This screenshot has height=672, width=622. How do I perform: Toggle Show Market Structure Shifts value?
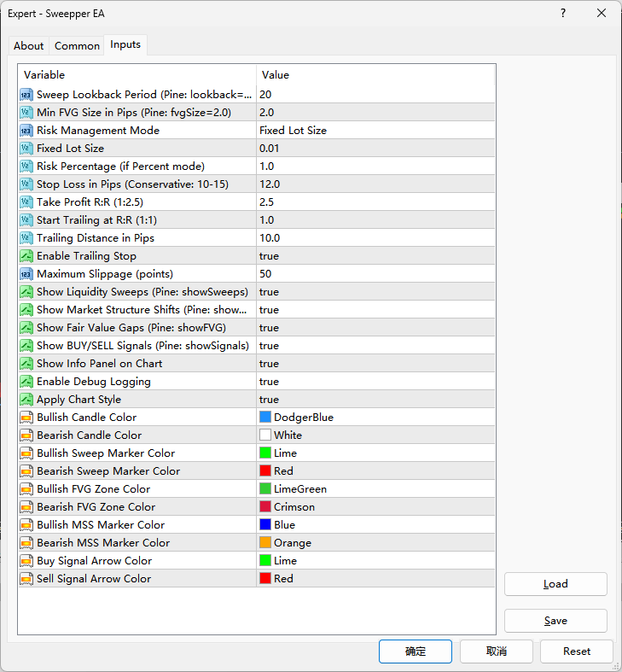click(375, 310)
